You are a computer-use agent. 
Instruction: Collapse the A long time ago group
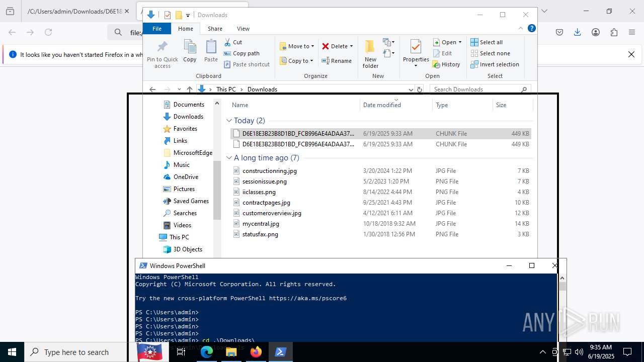tap(229, 158)
